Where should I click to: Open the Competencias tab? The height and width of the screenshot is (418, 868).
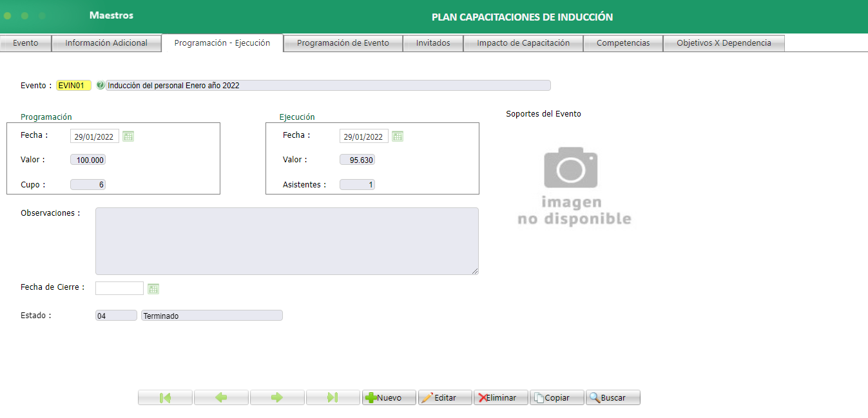622,43
